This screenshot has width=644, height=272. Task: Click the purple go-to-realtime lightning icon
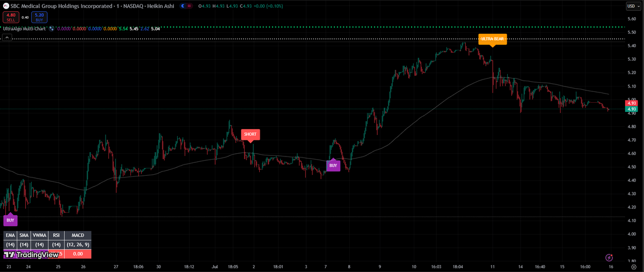(609, 258)
